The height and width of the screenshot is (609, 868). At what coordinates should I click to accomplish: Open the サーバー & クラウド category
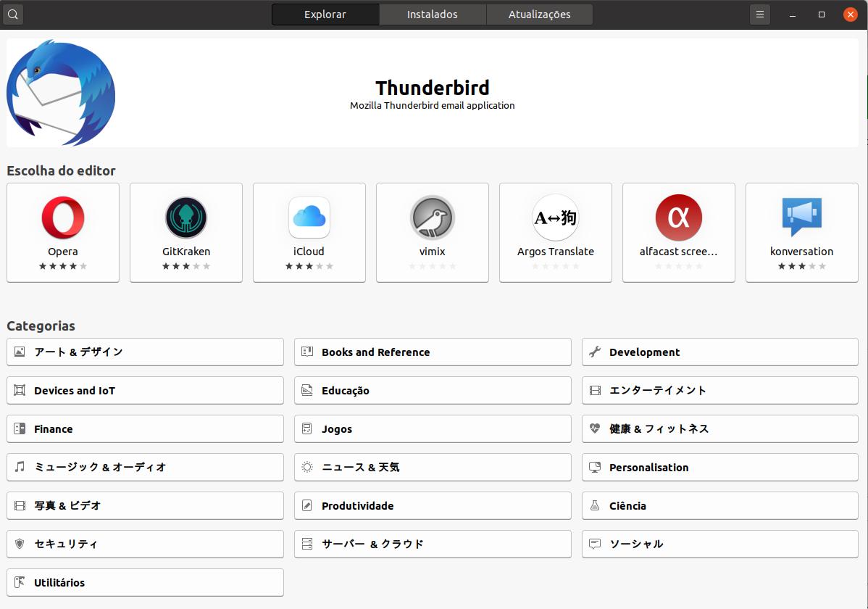(x=433, y=544)
